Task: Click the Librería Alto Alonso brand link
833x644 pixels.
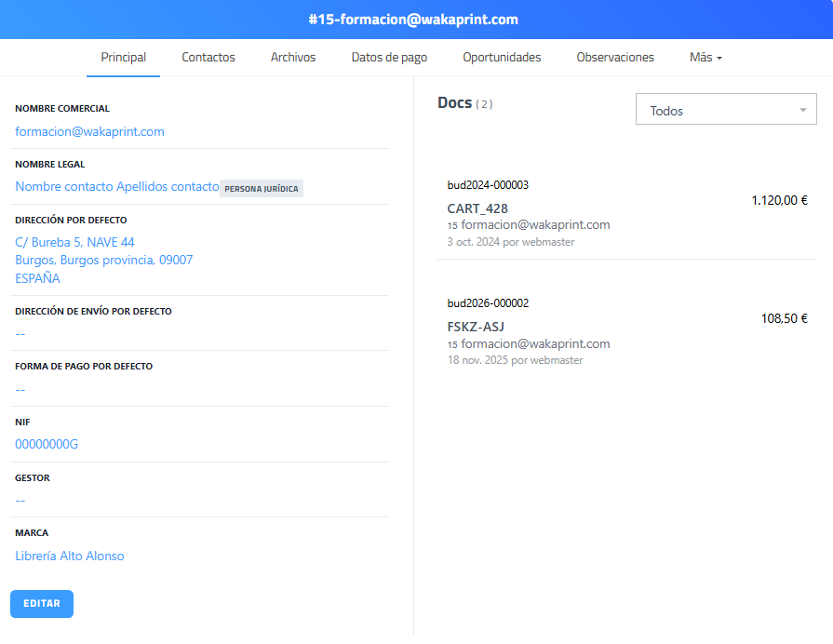Action: click(70, 556)
